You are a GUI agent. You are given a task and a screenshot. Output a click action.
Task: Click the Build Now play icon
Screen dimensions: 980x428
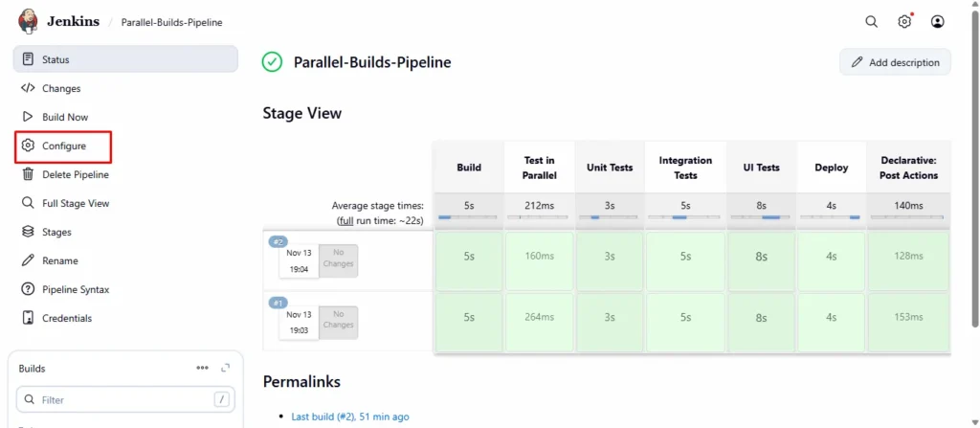pos(28,117)
